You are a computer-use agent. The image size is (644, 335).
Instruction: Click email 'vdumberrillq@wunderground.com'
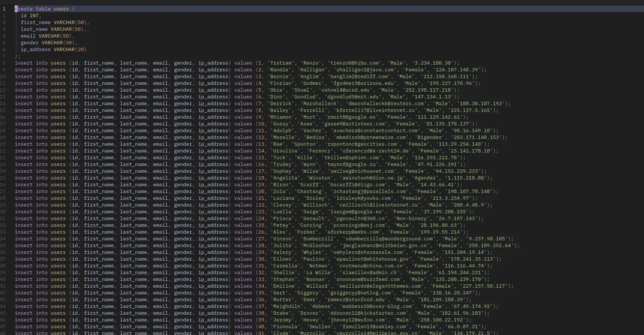pos(389,238)
